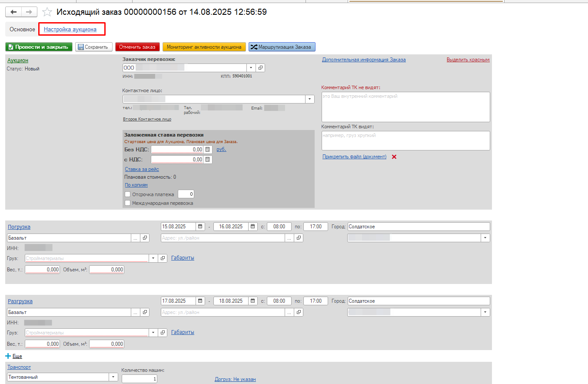This screenshot has height=384, width=588.
Task: Click the Статус: Новый text
Action: click(23, 69)
